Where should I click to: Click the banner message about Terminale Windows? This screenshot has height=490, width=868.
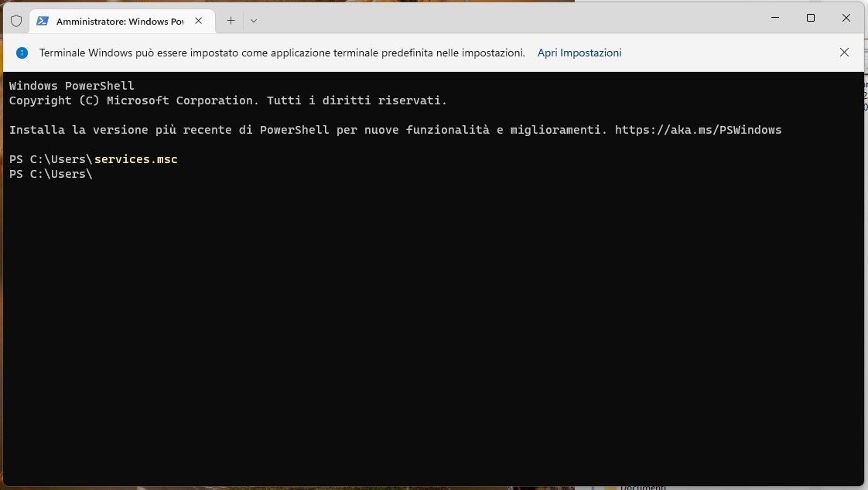[x=282, y=53]
